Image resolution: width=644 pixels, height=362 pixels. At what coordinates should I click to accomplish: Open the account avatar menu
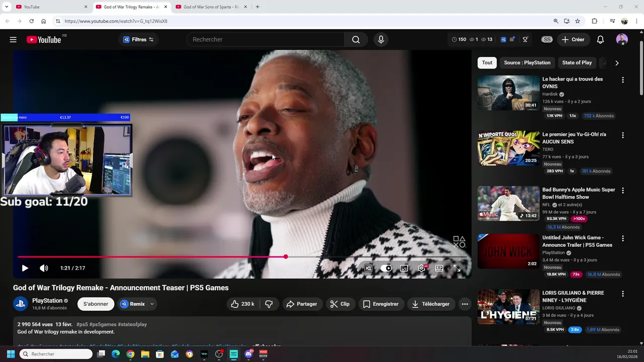[622, 40]
